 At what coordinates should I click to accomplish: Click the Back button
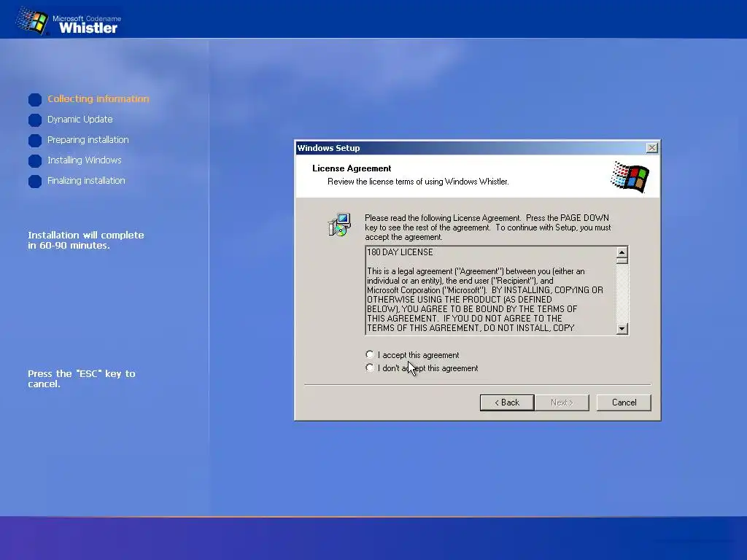pyautogui.click(x=507, y=402)
